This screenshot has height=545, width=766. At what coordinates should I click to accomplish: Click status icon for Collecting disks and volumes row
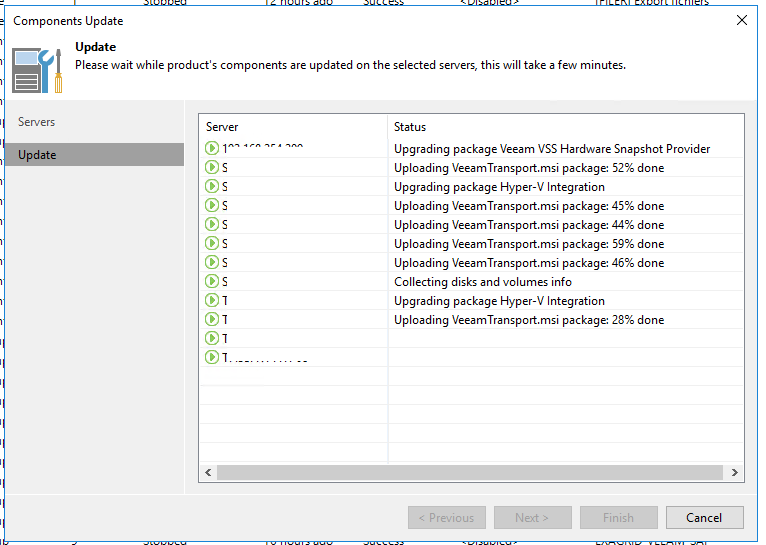[x=212, y=281]
